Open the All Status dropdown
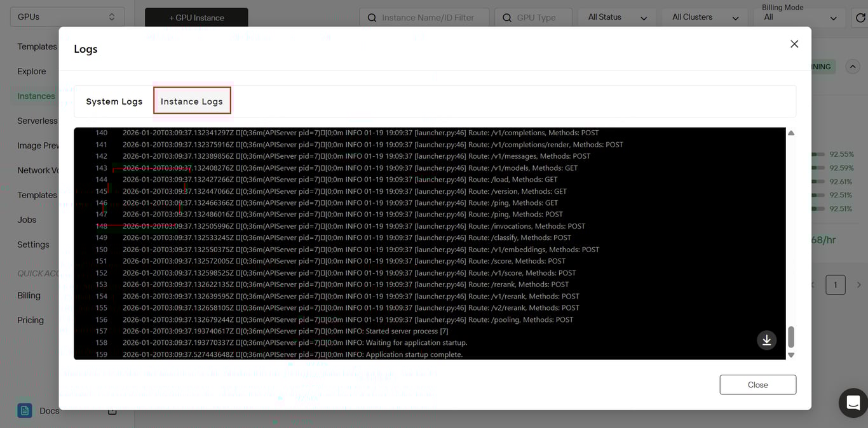This screenshot has width=868, height=428. pyautogui.click(x=616, y=18)
